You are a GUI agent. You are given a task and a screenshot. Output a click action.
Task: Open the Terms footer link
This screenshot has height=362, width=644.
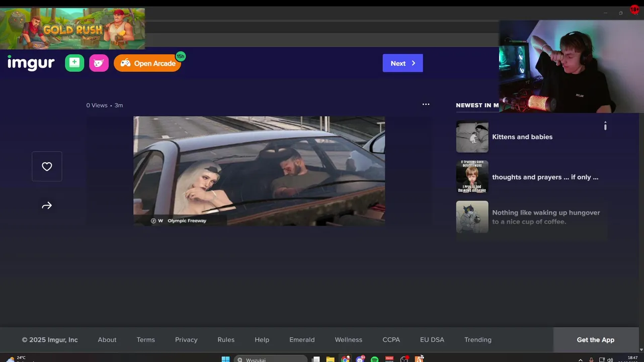click(146, 340)
